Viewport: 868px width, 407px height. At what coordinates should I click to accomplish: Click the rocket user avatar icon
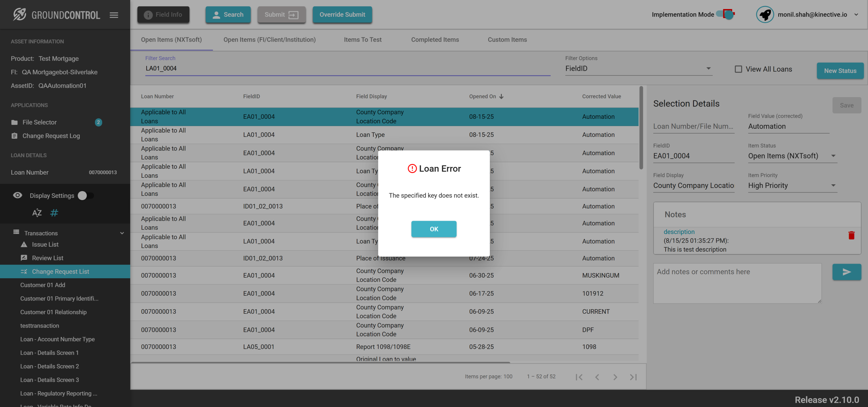coord(765,15)
